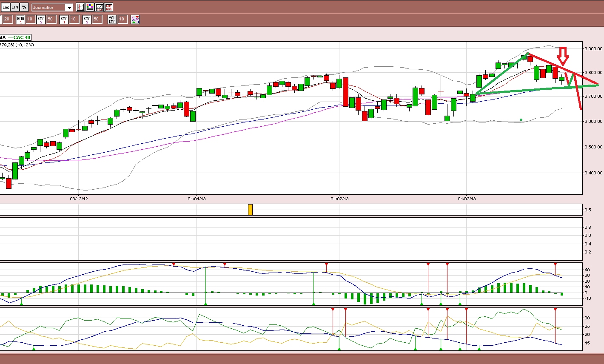
Task: Edit the VOL EMA period field
Action: [123, 19]
